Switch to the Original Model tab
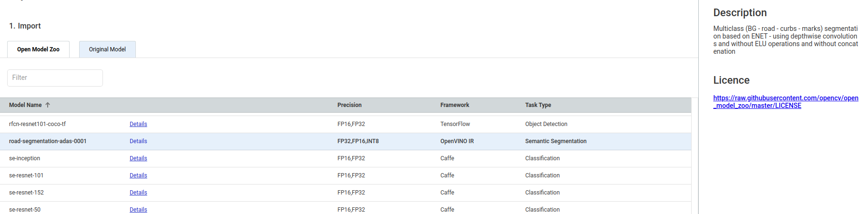This screenshot has height=214, width=868. (107, 49)
